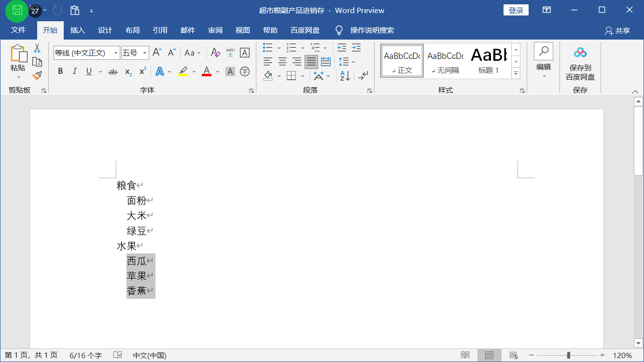Image resolution: width=644 pixels, height=362 pixels.
Task: Toggle Superscript formatting
Action: pyautogui.click(x=142, y=71)
